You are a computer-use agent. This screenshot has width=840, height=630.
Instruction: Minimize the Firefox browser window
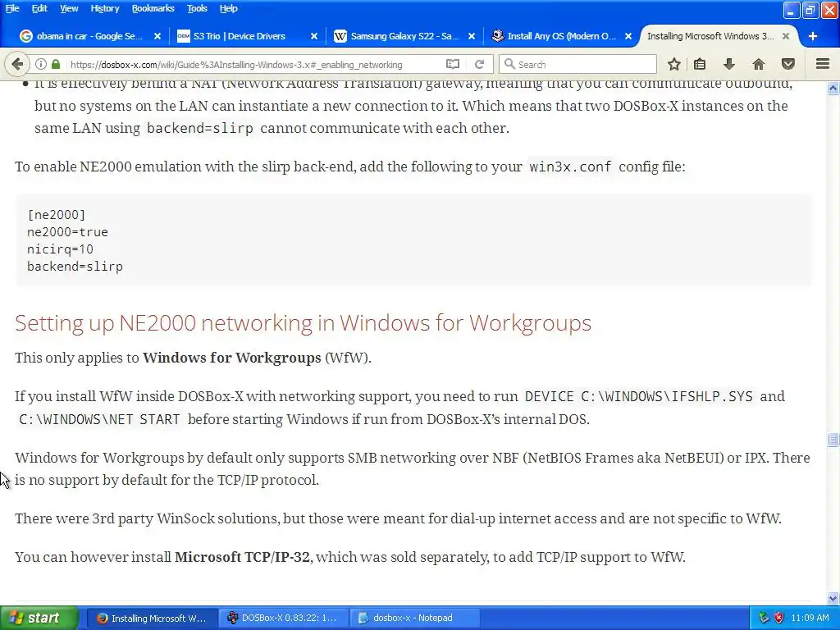tap(792, 10)
